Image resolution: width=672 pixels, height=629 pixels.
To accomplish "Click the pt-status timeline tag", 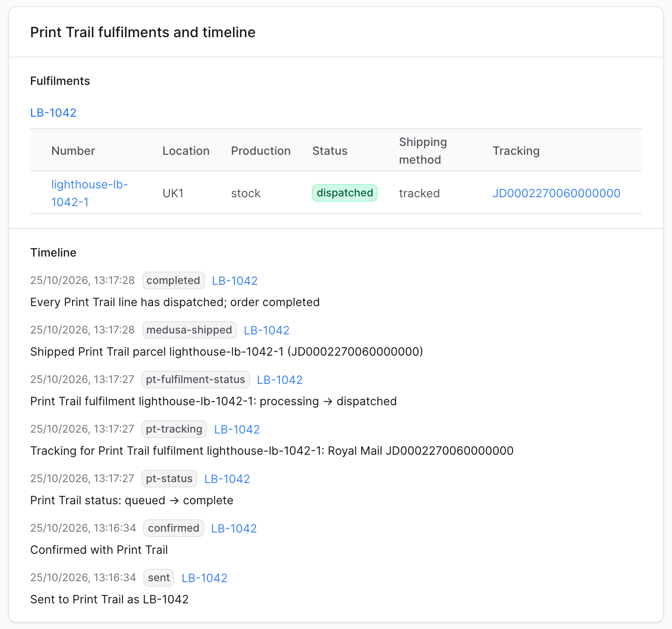I will coord(169,479).
